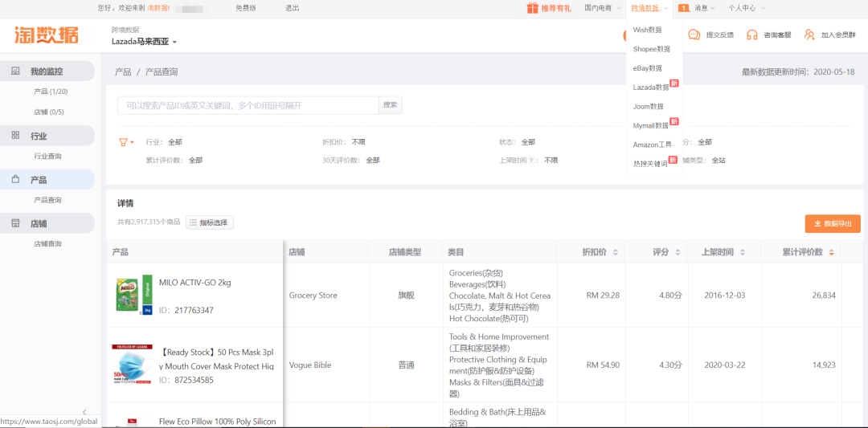Open the 行业 filter value 全部
The width and height of the screenshot is (868, 428).
point(175,142)
